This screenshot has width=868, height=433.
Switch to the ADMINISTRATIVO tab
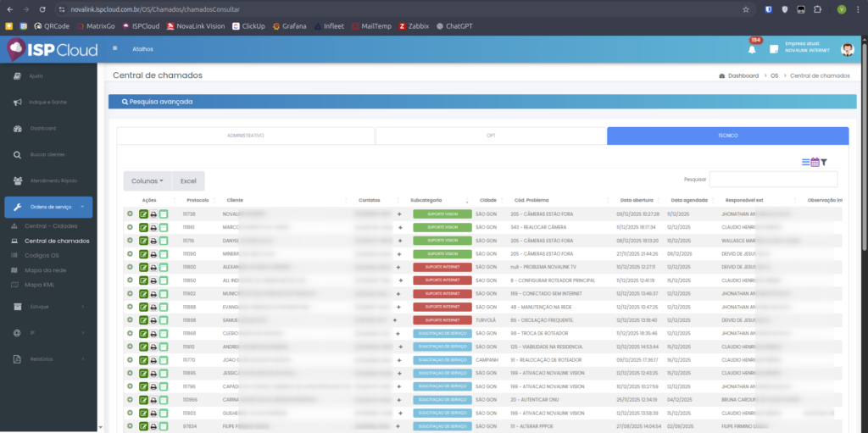pyautogui.click(x=246, y=136)
